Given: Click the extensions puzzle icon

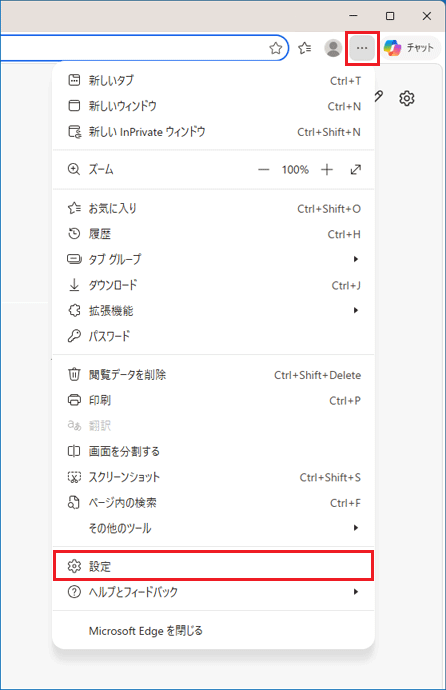Looking at the screenshot, I should pyautogui.click(x=74, y=310).
